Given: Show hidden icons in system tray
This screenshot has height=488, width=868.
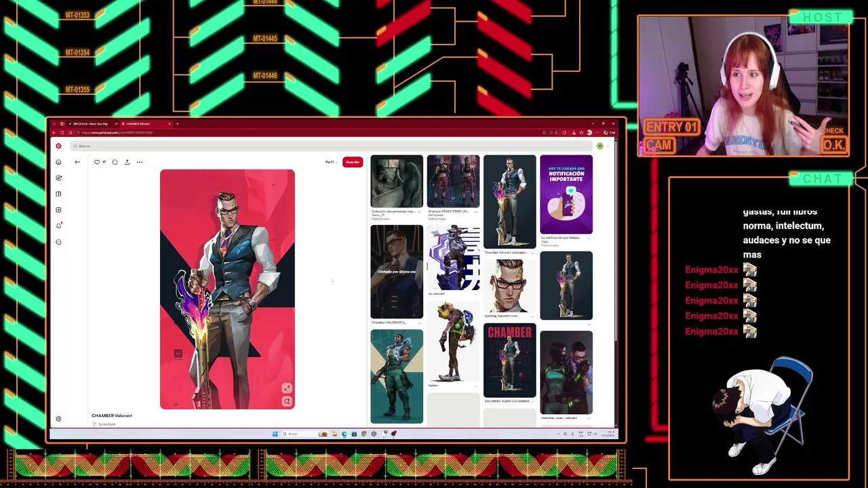Looking at the screenshot, I should point(558,434).
